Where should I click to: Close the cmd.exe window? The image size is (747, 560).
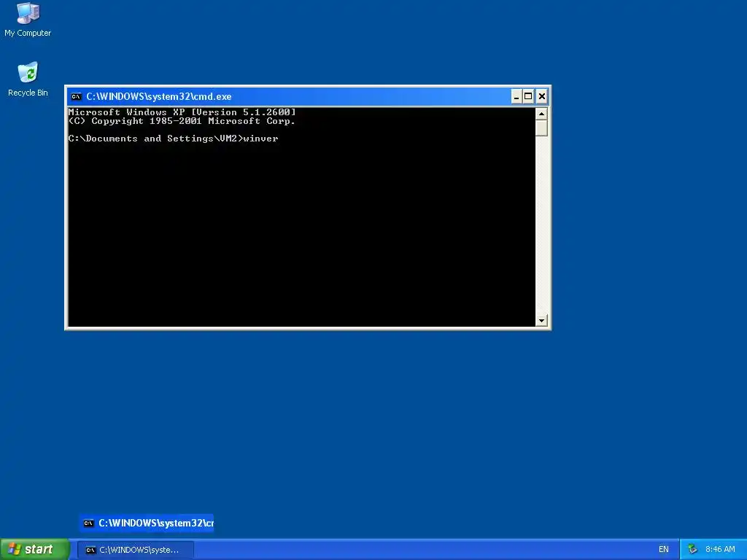pos(542,97)
